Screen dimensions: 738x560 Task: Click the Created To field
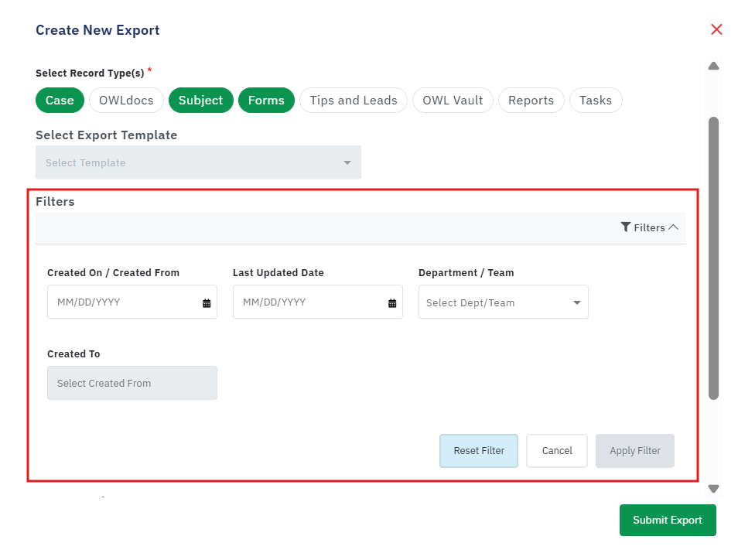pyautogui.click(x=132, y=383)
